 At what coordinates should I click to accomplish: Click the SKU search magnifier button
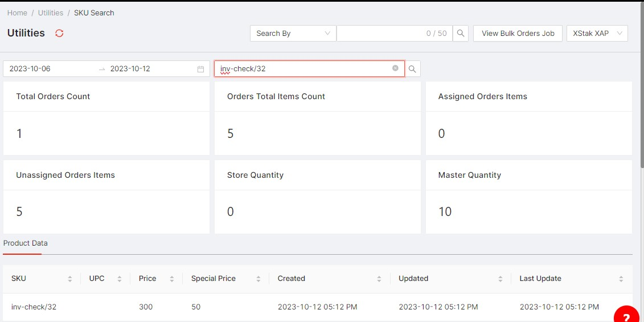point(412,69)
